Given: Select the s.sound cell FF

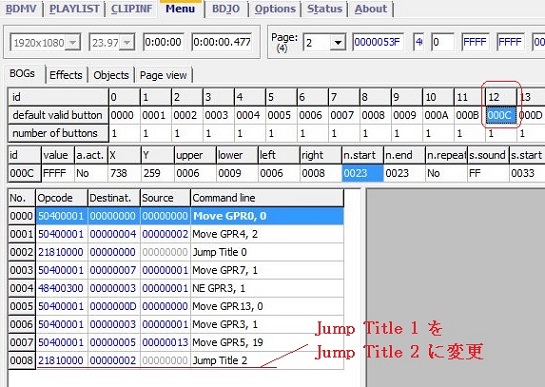Looking at the screenshot, I should [x=488, y=173].
